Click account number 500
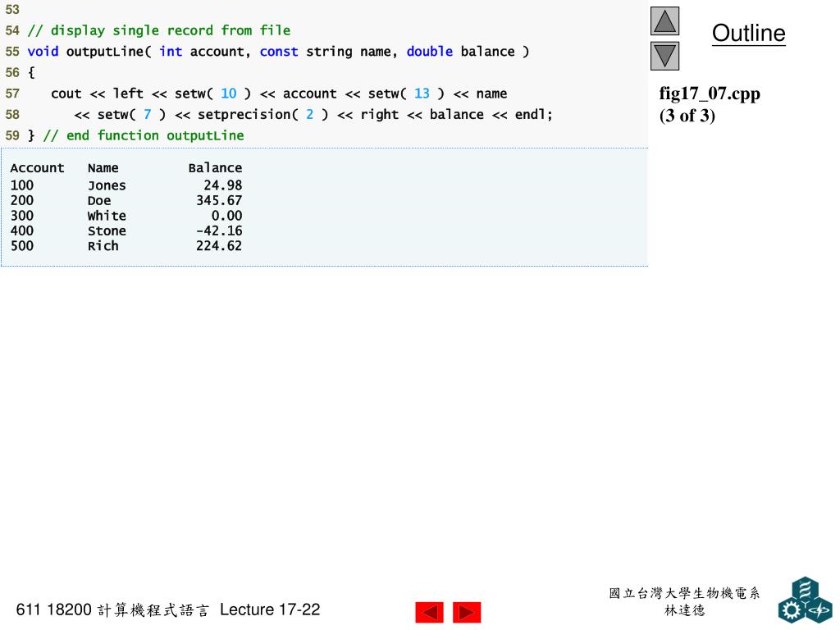Viewport: 840px width, 630px height. click(22, 246)
